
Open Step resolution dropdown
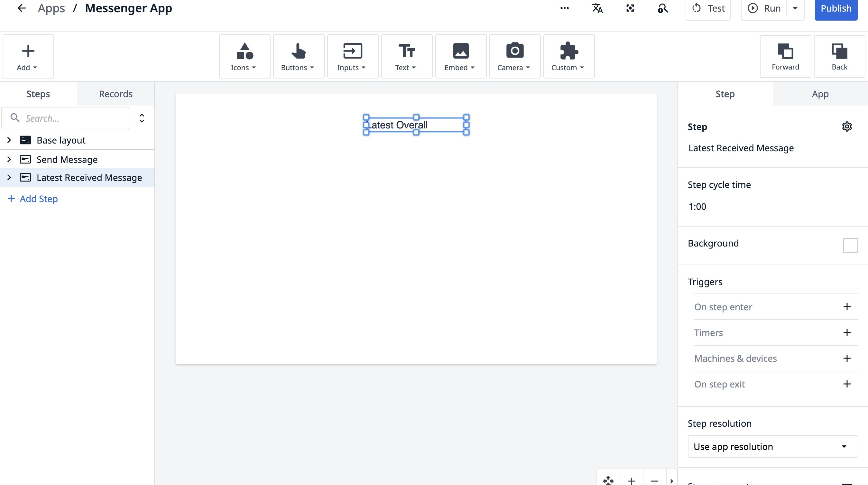point(772,446)
